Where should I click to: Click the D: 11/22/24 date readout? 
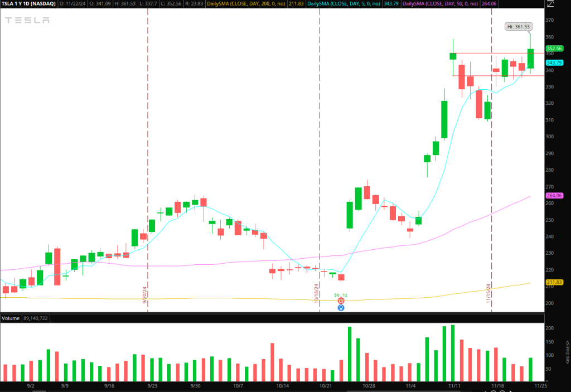pos(73,4)
